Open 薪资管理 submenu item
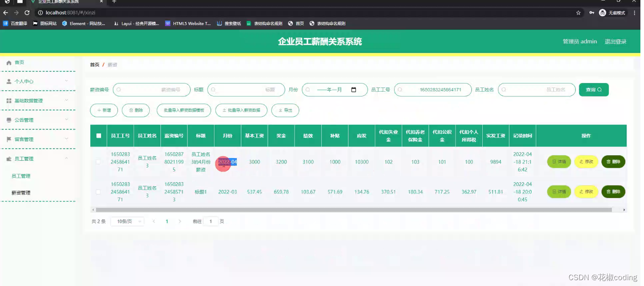This screenshot has width=644, height=286. click(21, 193)
